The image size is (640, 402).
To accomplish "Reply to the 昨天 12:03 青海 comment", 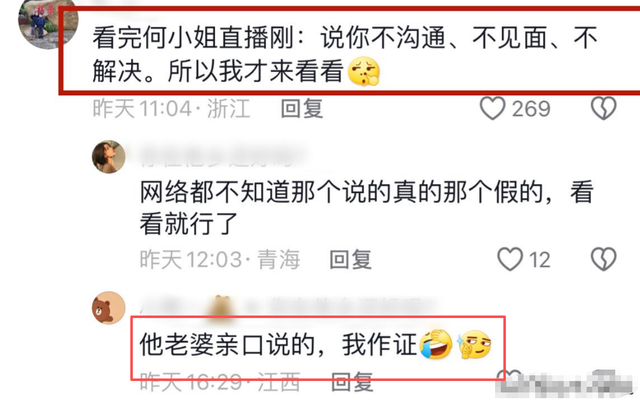I will pyautogui.click(x=350, y=260).
